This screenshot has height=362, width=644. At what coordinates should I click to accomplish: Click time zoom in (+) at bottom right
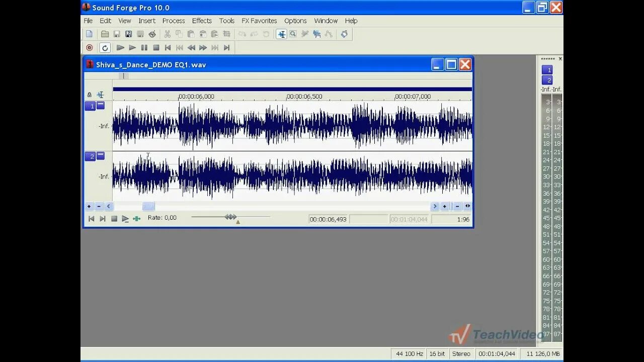click(x=445, y=206)
